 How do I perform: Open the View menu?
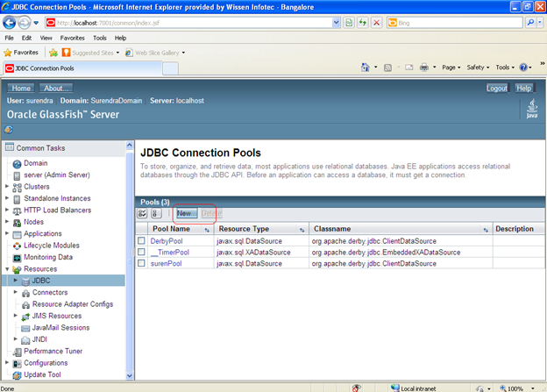click(46, 38)
